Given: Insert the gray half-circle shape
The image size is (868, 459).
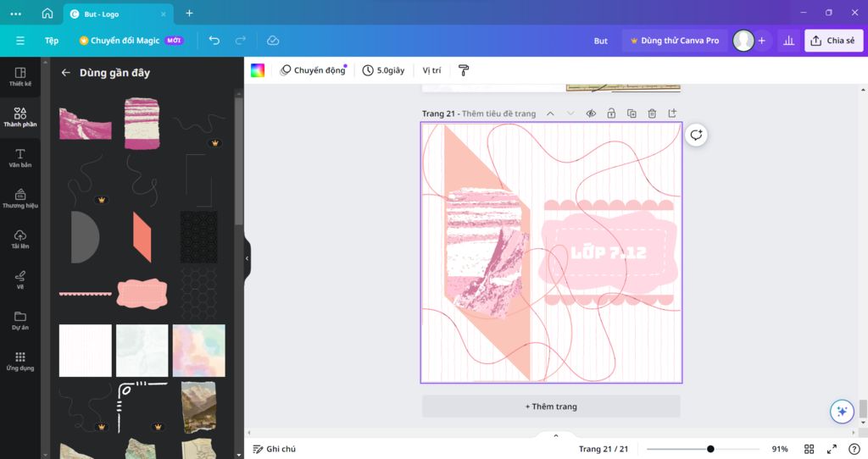Looking at the screenshot, I should click(86, 236).
